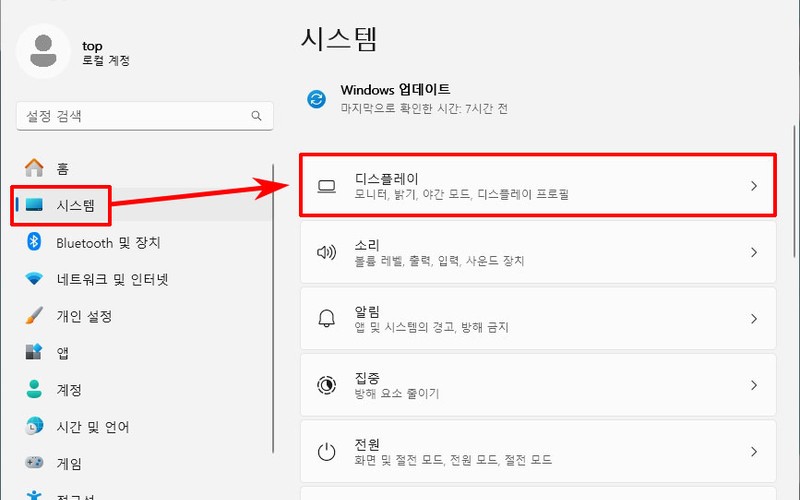Click 모니터, 밝기, 야간 모드 description
This screenshot has height=500, width=800.
[x=462, y=194]
